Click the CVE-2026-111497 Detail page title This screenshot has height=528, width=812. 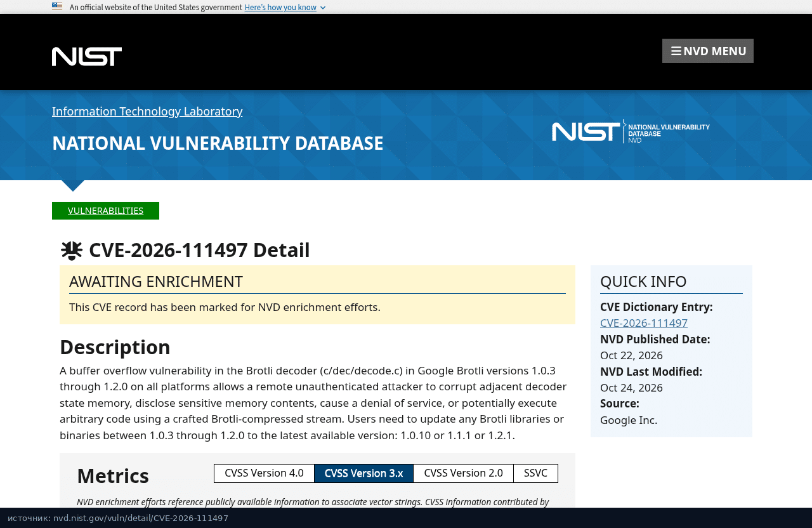coord(199,250)
